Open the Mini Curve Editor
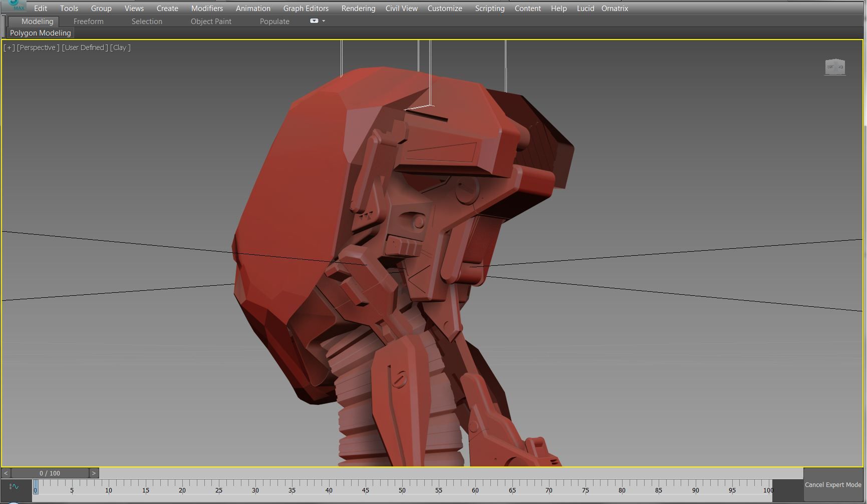The height and width of the screenshot is (504, 867). point(14,486)
